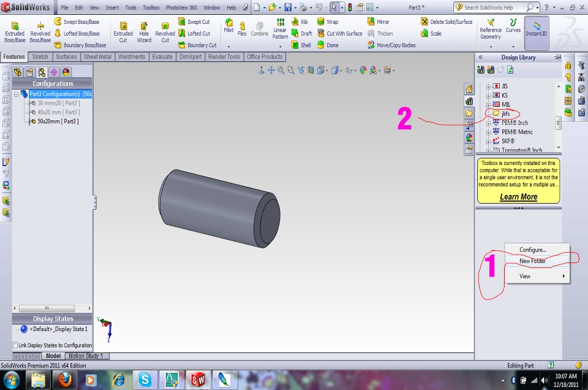Screen dimensions: 588x390
Task: Switch to the Sheet Metal tab
Action: pyautogui.click(x=98, y=57)
